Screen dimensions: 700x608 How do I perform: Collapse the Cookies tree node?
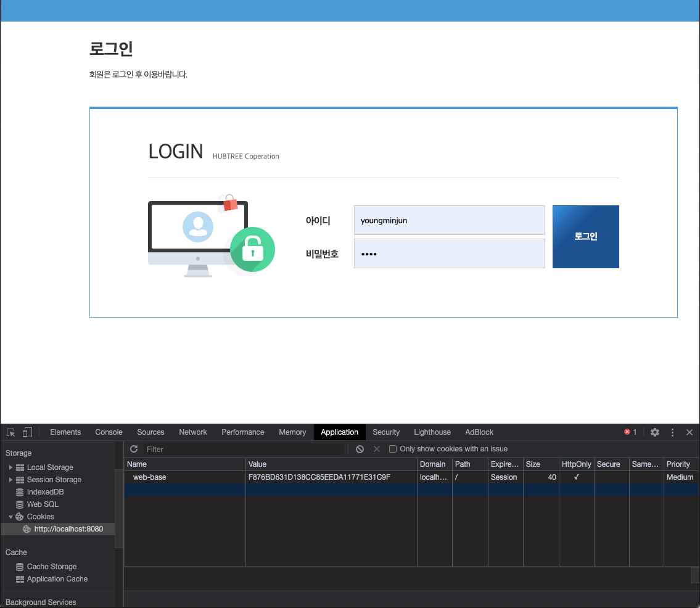[x=10, y=517]
